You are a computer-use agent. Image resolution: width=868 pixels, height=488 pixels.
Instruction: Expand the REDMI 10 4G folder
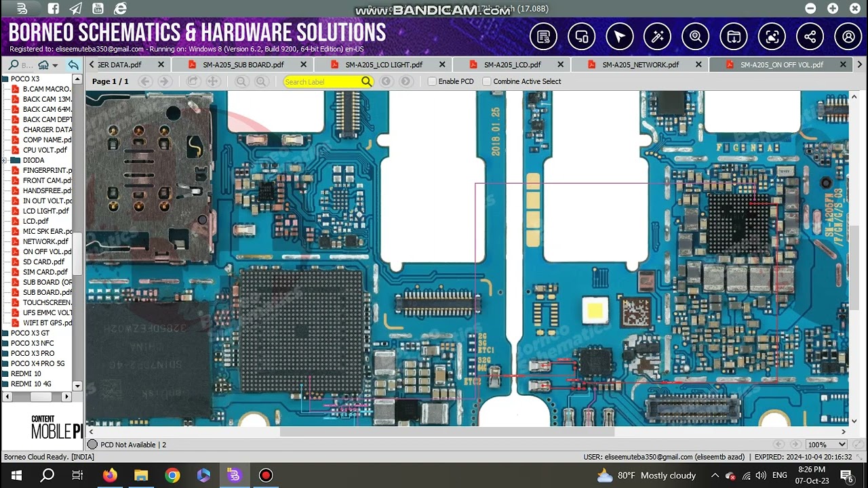coord(5,384)
